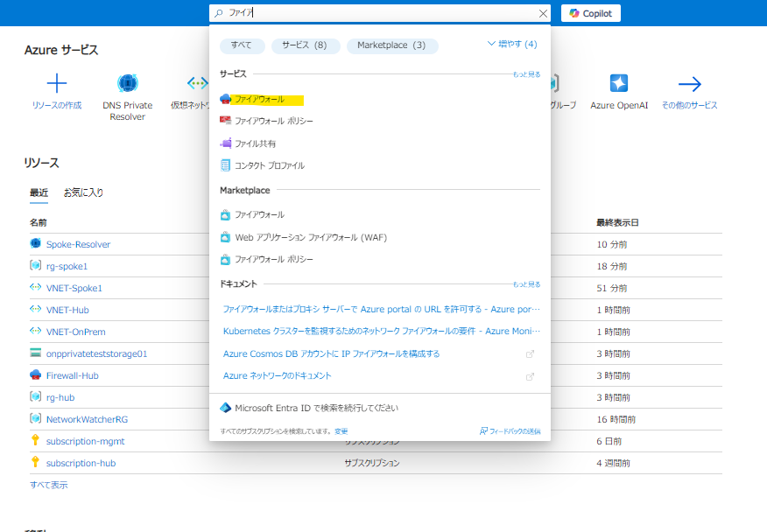Click the onpprivateteststorage01 storage icon

[x=35, y=353]
